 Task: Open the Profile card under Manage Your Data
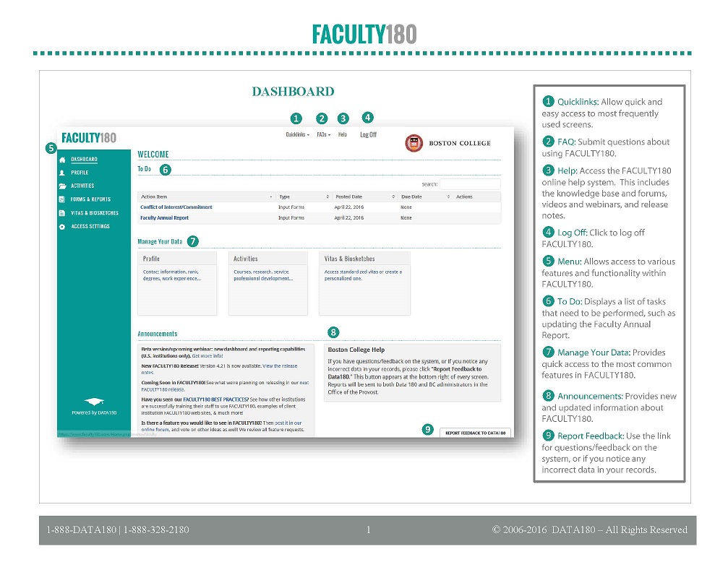click(177, 284)
